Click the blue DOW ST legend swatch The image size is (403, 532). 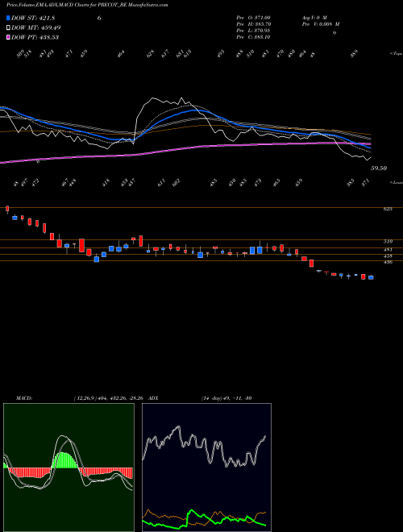tap(9, 19)
